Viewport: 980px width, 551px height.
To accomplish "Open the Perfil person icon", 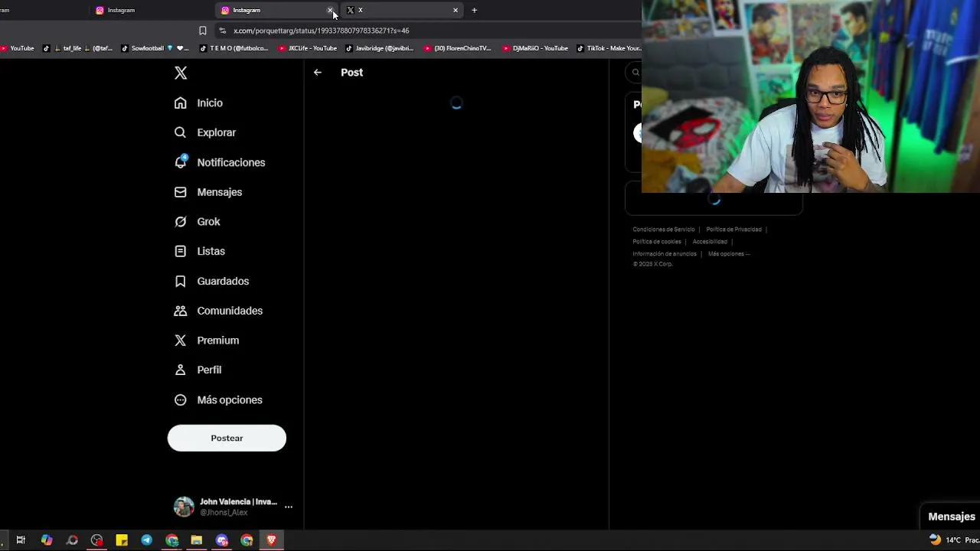I will point(180,370).
